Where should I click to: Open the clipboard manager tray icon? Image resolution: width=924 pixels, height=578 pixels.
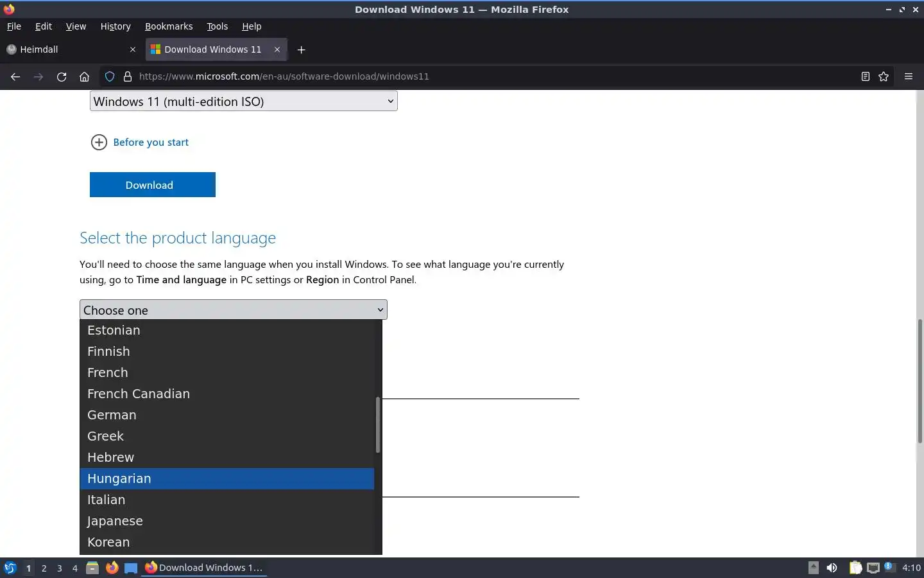[855, 568]
